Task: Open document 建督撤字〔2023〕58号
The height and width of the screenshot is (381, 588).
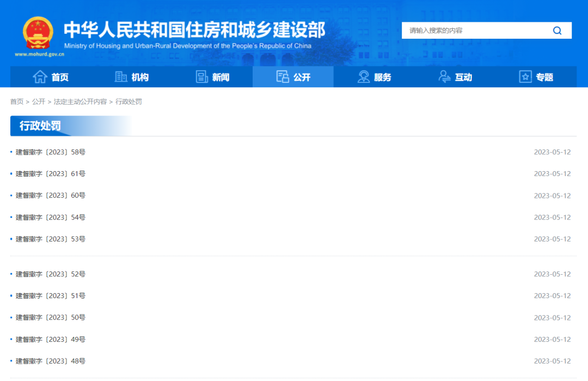Action: (x=51, y=152)
